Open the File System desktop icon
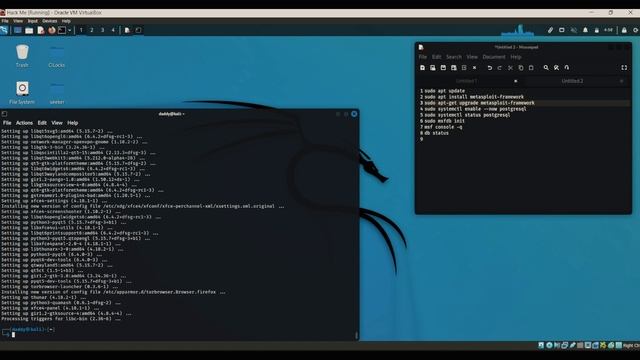The height and width of the screenshot is (360, 640). click(x=22, y=93)
